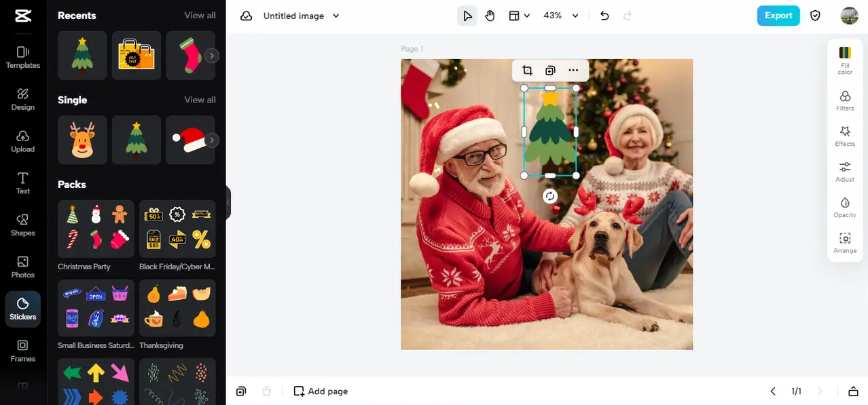Pick the Santa hat sticker in Single
Viewport: 868px width, 405px height.
(x=189, y=140)
